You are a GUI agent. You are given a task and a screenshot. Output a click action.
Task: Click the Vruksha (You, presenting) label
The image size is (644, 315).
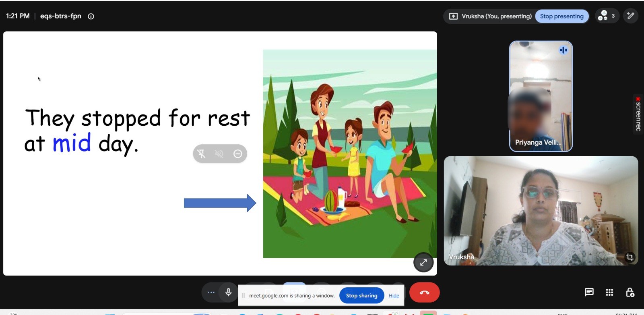pyautogui.click(x=497, y=16)
